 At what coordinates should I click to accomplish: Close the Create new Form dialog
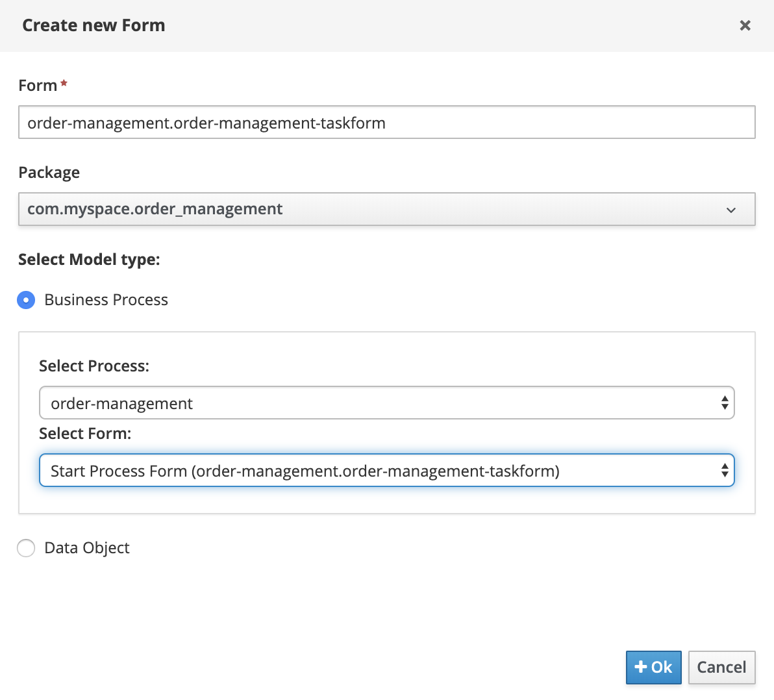(x=745, y=25)
